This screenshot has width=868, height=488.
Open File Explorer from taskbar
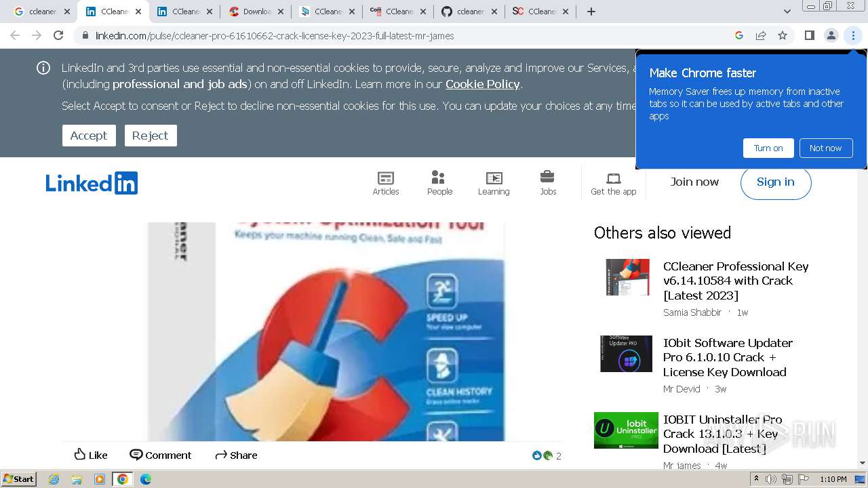[77, 479]
